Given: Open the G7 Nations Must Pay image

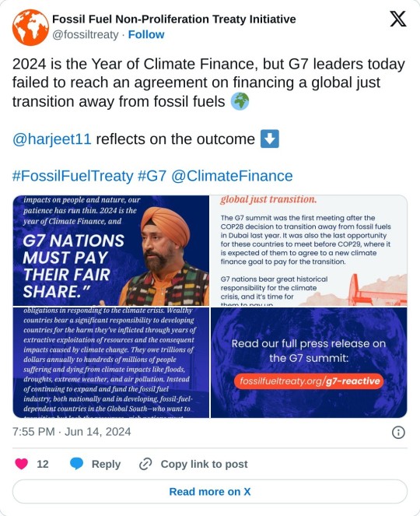Looking at the screenshot, I should coord(111,251).
